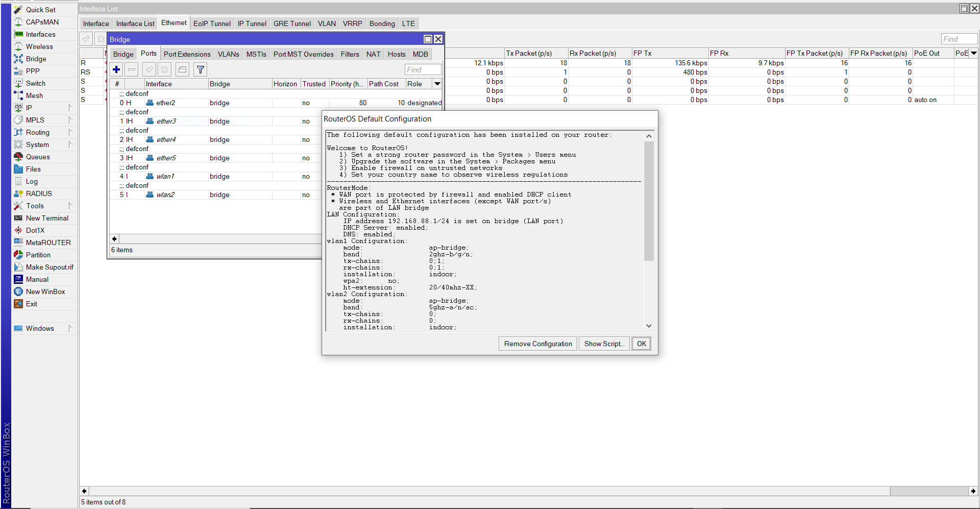Add a new bridge port with plus
980x509 pixels.
pos(116,69)
